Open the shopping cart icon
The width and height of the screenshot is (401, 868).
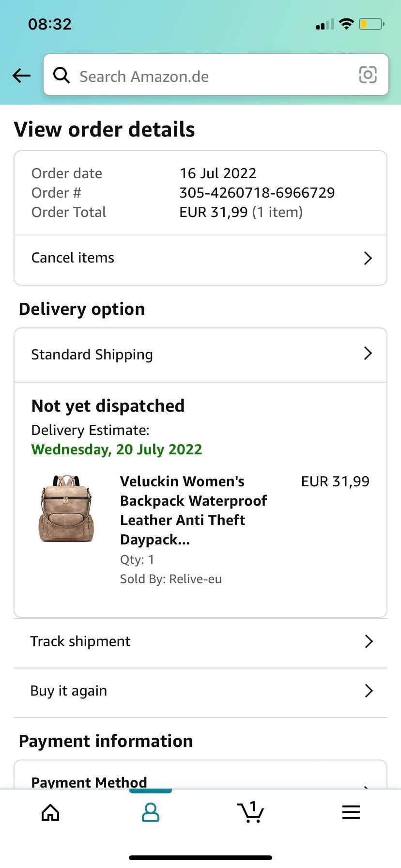coord(250,812)
